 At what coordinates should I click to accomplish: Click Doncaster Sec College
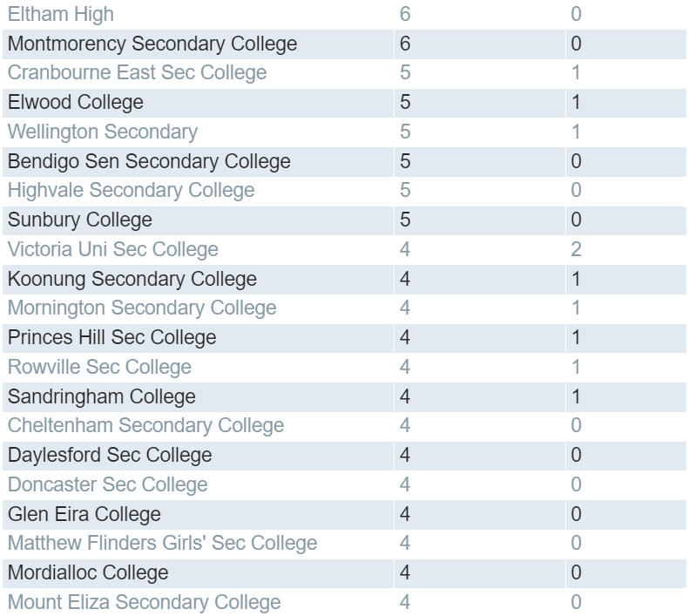(x=108, y=484)
